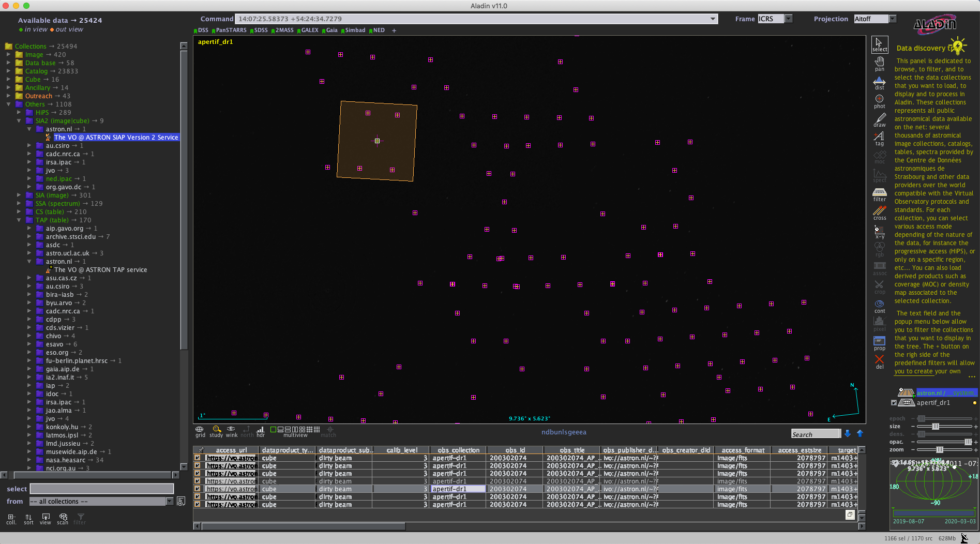The image size is (980, 544).
Task: Toggle the wink eye icon
Action: [231, 431]
